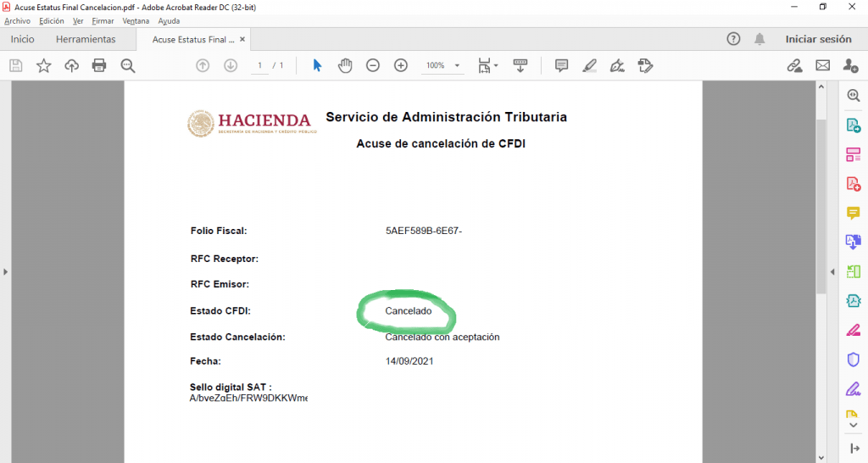Open the Help question mark icon
Screen dimensions: 868x463
pyautogui.click(x=733, y=39)
